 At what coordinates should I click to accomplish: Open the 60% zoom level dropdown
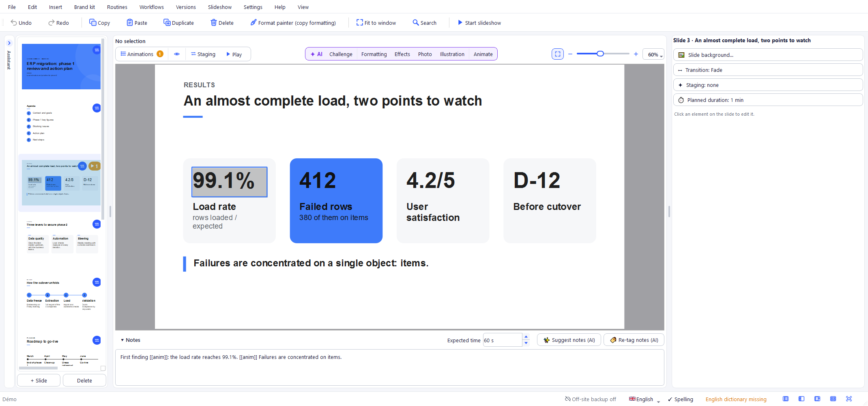(653, 54)
